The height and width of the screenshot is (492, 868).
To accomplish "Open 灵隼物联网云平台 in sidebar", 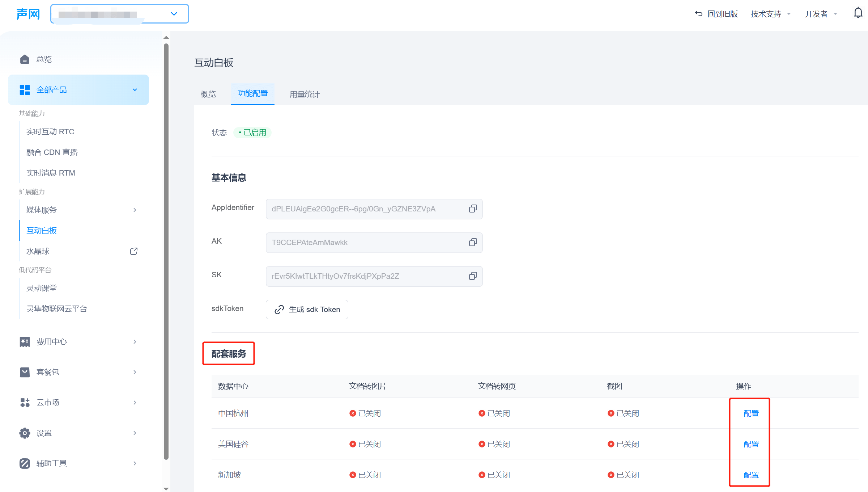I will [x=57, y=309].
